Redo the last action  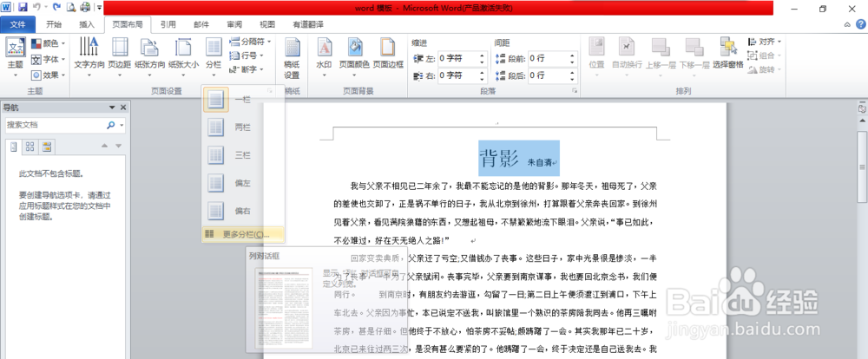click(x=56, y=7)
